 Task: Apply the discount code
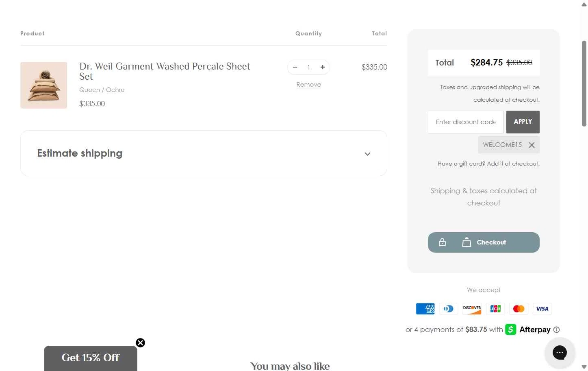pyautogui.click(x=523, y=122)
